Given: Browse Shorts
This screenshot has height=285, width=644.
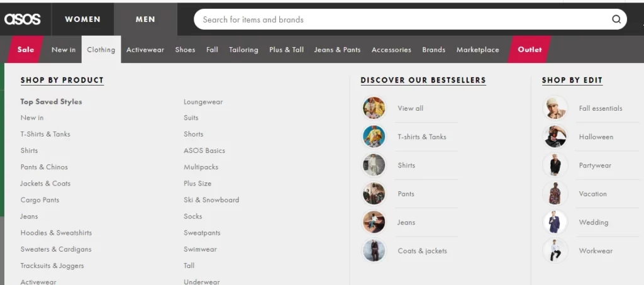Looking at the screenshot, I should (194, 134).
